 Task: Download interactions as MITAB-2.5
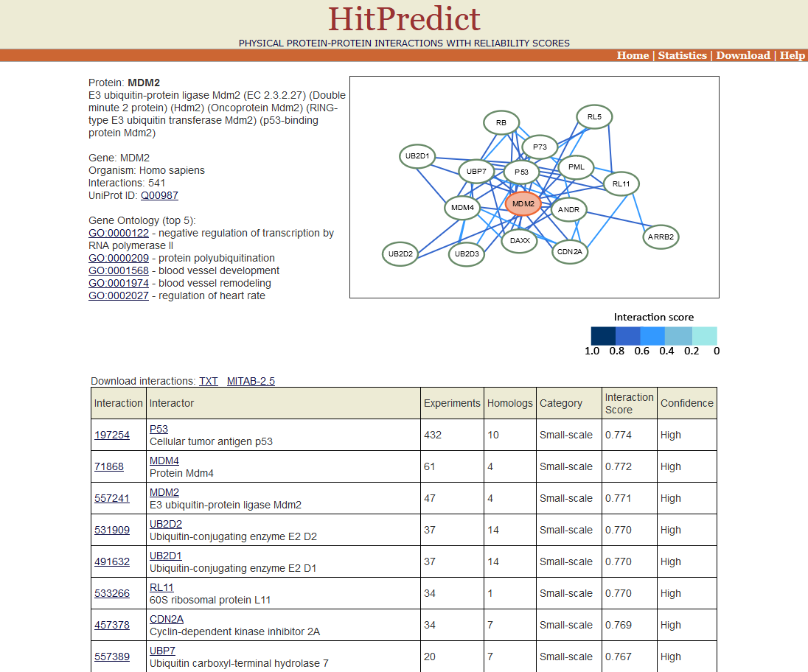(x=251, y=381)
